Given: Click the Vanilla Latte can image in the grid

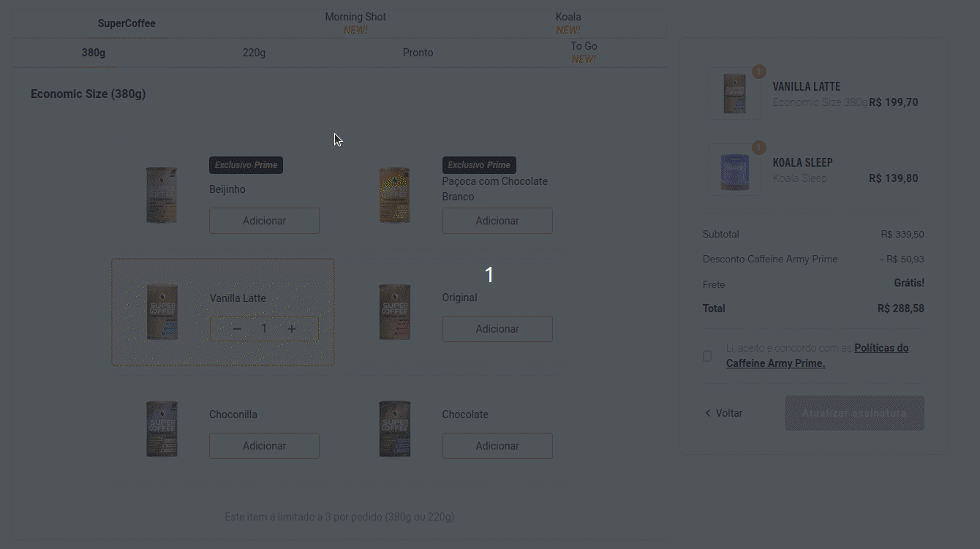Looking at the screenshot, I should pyautogui.click(x=162, y=312).
